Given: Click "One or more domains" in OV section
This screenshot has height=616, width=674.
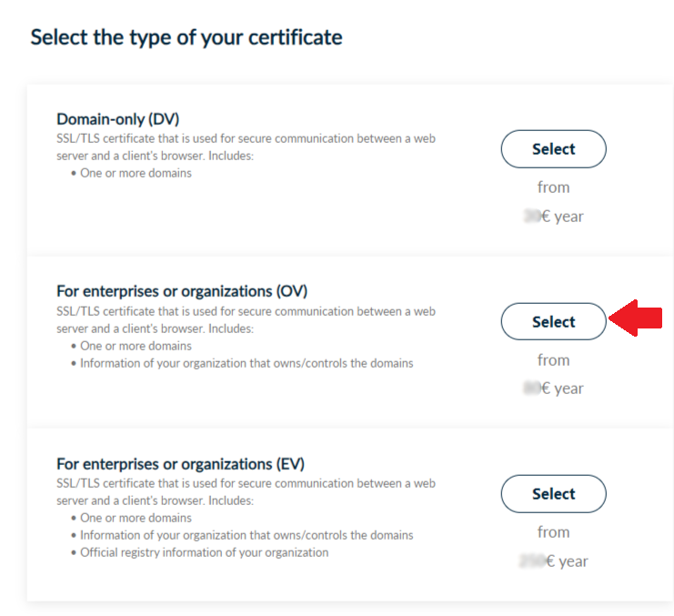Looking at the screenshot, I should tap(136, 346).
